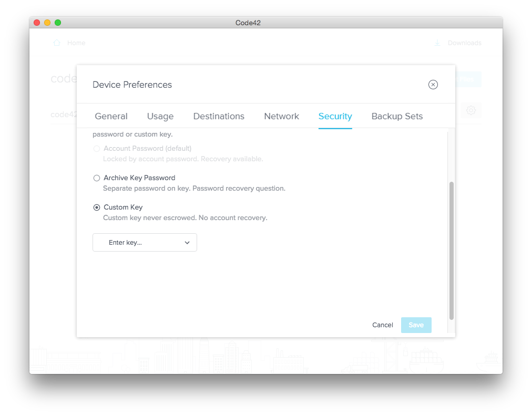Click the green zoom button on the window
The image size is (532, 416).
pos(58,23)
